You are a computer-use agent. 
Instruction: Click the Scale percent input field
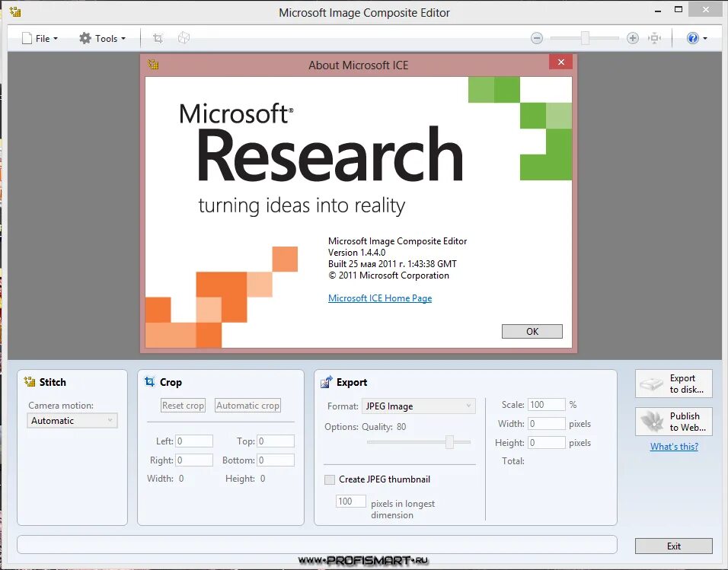(547, 404)
